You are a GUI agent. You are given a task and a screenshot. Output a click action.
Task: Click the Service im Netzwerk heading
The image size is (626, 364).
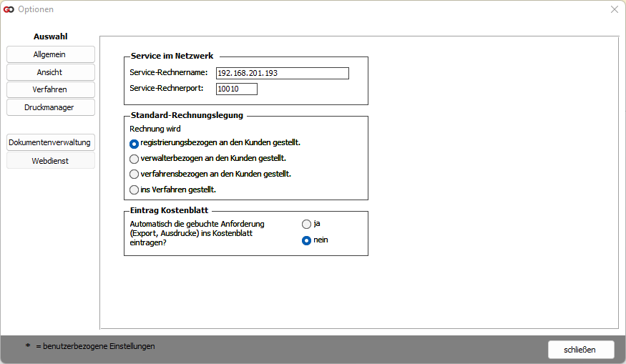click(172, 56)
